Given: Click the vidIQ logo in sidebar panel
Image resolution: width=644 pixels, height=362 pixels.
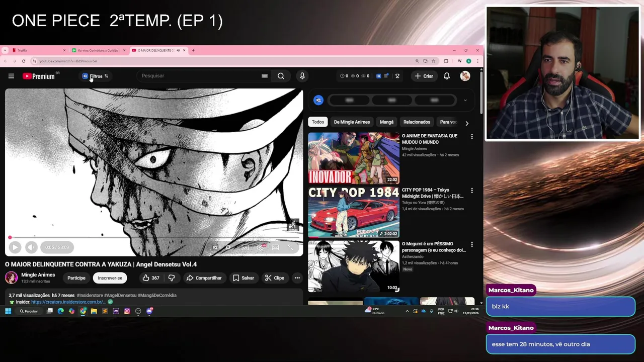Looking at the screenshot, I should coord(318,100).
